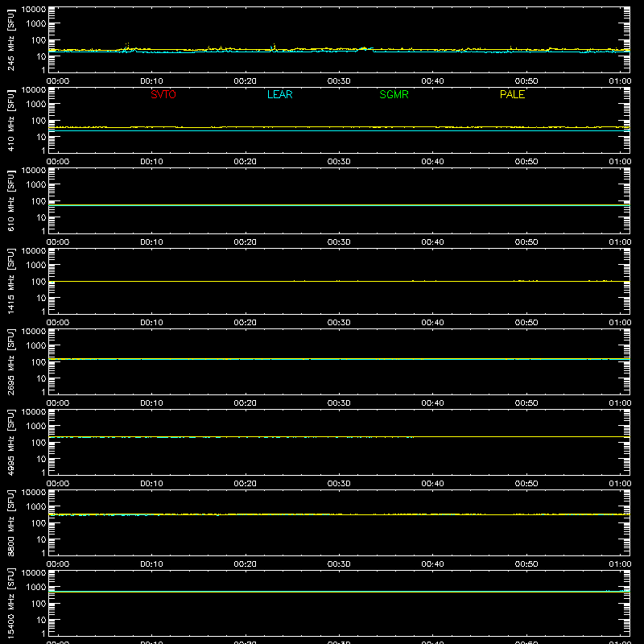This screenshot has height=644, width=644.
Task: Select the 2695 MHz [SFU] axis title
Action: pyautogui.click(x=10, y=361)
